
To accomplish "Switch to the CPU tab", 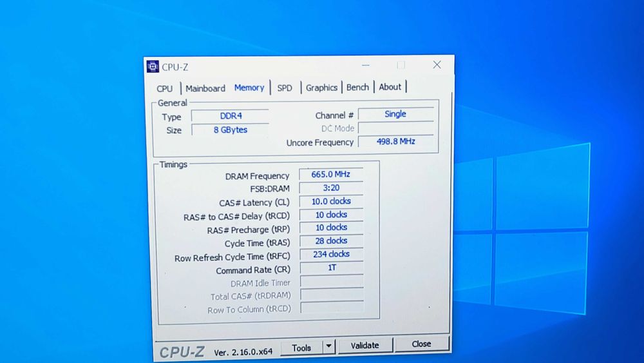I will click(x=164, y=88).
